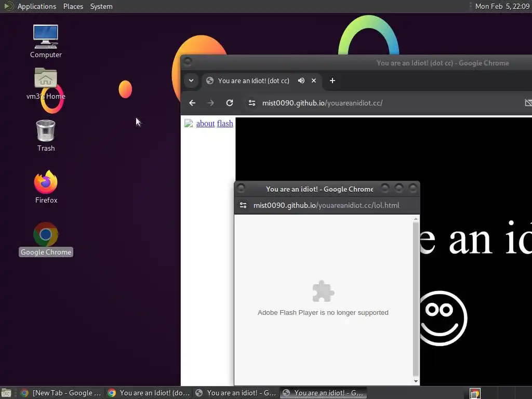Follow the 'flash' link
Image resolution: width=532 pixels, height=399 pixels.
[225, 124]
